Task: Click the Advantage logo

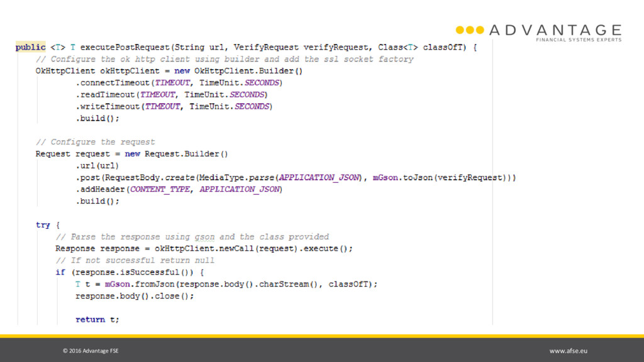Action: (538, 33)
